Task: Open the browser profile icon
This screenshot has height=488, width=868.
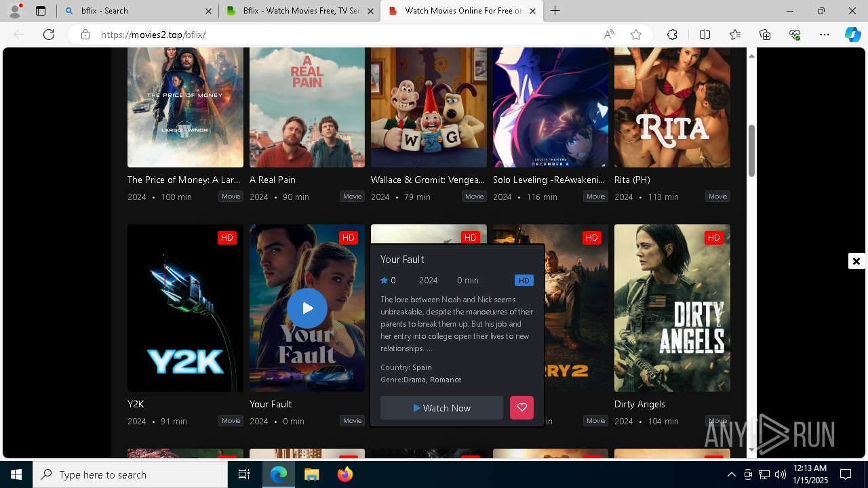Action: [x=15, y=11]
